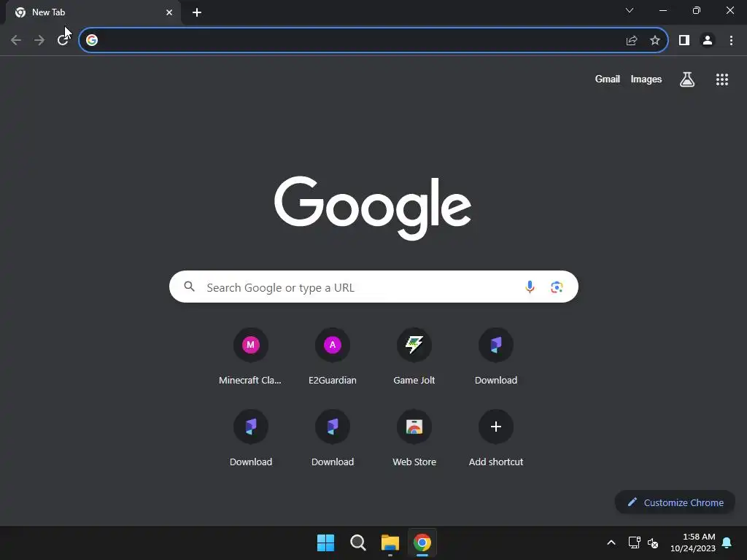Click the Customize Chrome button
Image resolution: width=747 pixels, height=560 pixels.
675,502
